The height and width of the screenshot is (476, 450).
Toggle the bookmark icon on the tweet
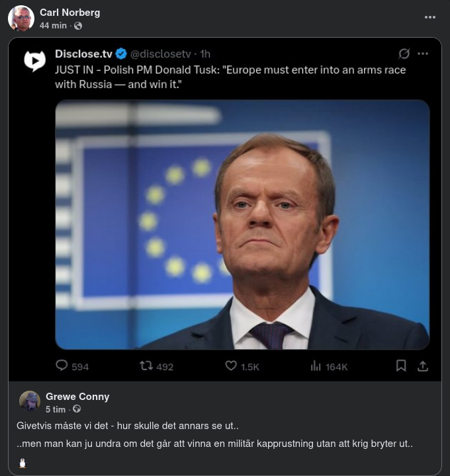point(401,366)
